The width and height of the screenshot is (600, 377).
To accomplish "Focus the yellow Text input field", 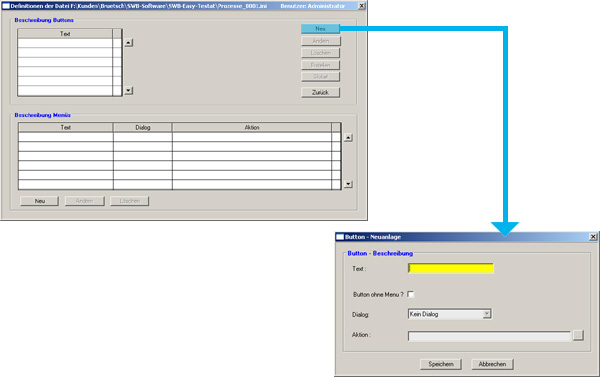I will click(451, 268).
